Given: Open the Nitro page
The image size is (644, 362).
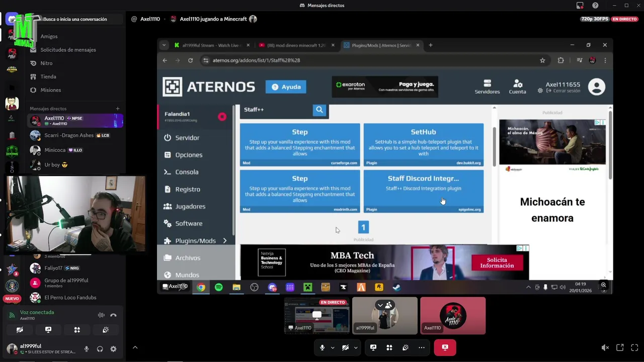Looking at the screenshot, I should [x=46, y=63].
